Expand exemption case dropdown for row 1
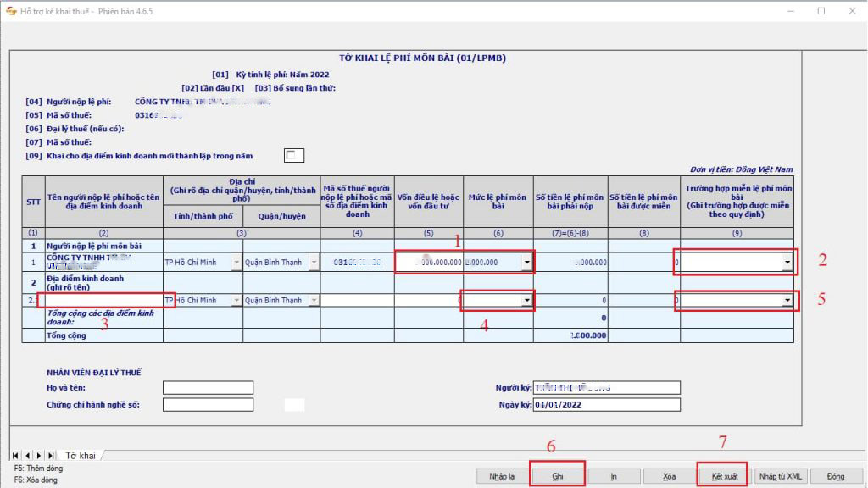Screen dimensions: 868x488 click(x=788, y=263)
